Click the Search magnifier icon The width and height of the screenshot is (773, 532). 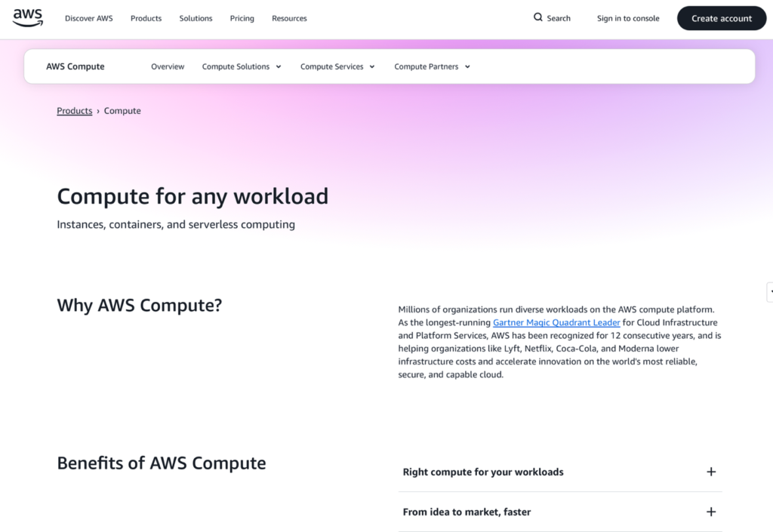(x=538, y=17)
